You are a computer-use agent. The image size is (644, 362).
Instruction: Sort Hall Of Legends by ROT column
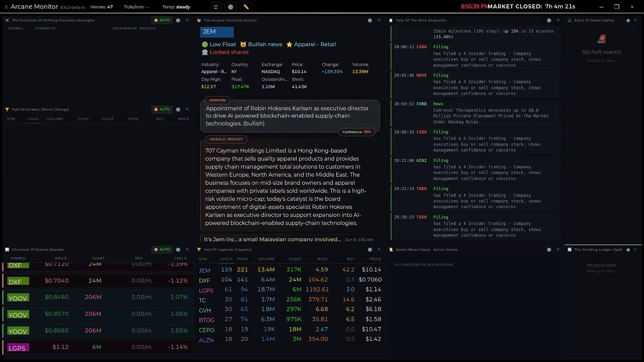tap(350, 259)
